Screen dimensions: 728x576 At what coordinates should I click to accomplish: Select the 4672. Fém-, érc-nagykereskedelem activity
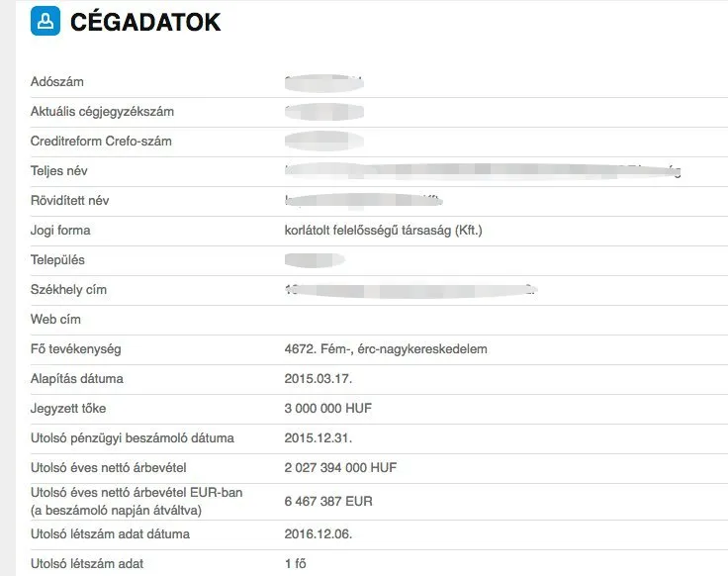click(386, 348)
